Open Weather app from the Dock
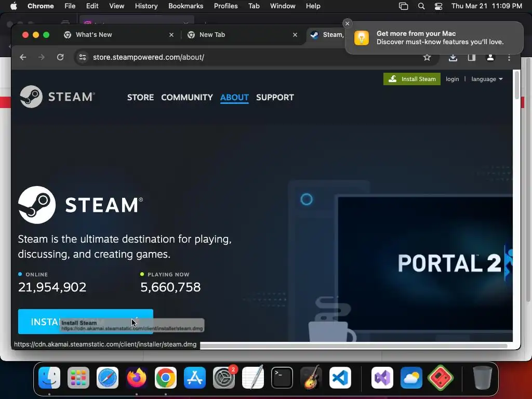532x399 pixels. (x=411, y=378)
